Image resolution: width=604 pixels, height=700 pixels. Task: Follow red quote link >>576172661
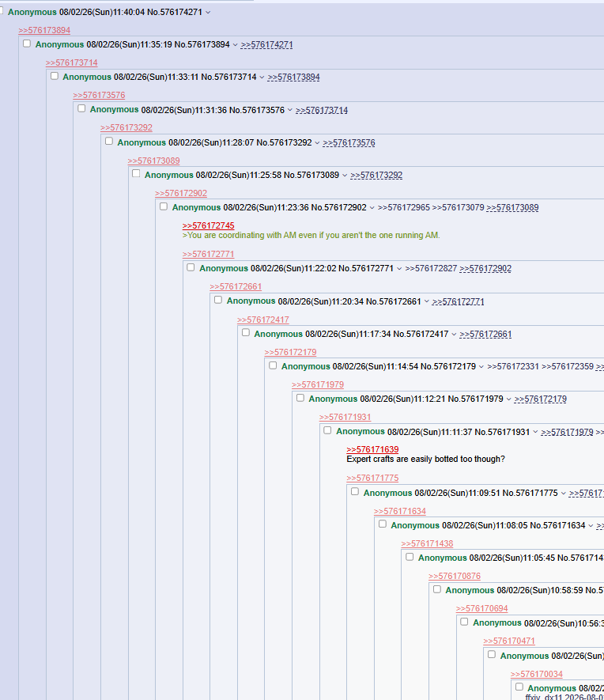(x=236, y=286)
